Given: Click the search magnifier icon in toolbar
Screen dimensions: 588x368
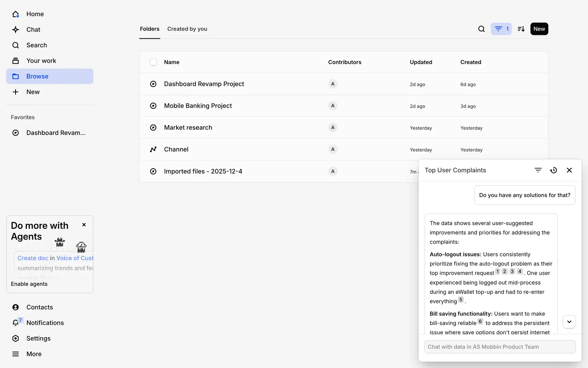Looking at the screenshot, I should [481, 29].
